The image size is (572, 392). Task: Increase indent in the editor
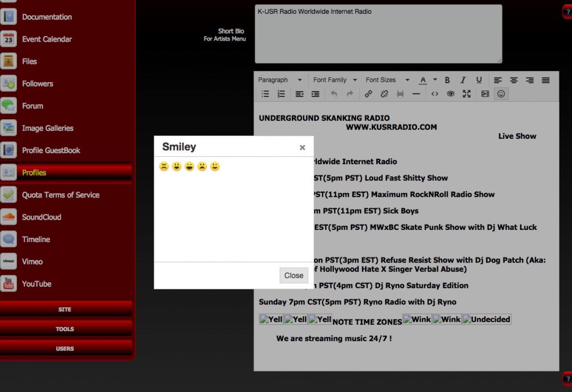[315, 94]
